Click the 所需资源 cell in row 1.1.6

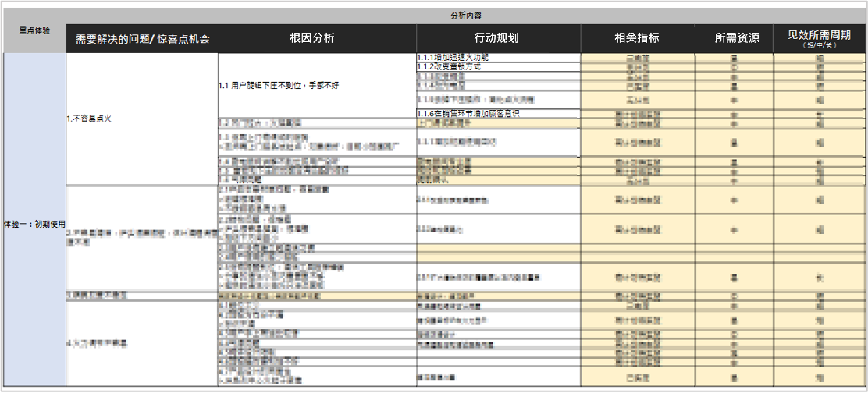click(x=734, y=114)
